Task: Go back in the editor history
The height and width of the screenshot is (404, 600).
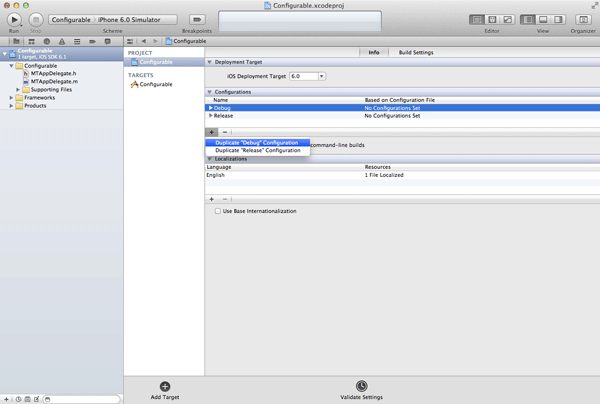Action: tap(144, 41)
